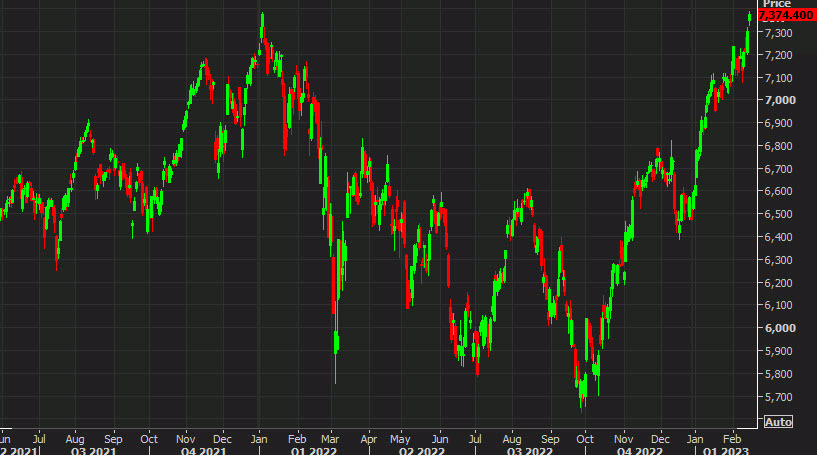This screenshot has width=817, height=455.
Task: Click the Dec month label above Q4 2022
Action: pyautogui.click(x=660, y=439)
